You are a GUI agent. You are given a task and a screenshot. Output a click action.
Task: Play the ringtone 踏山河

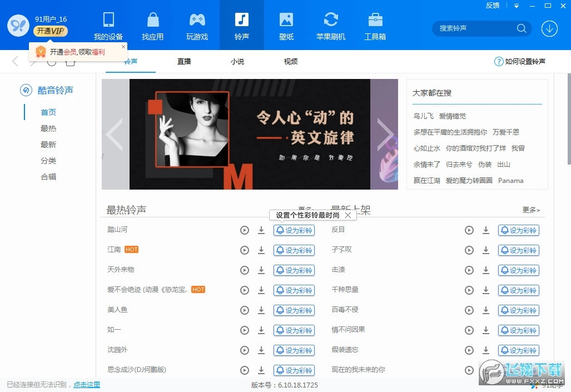click(245, 230)
